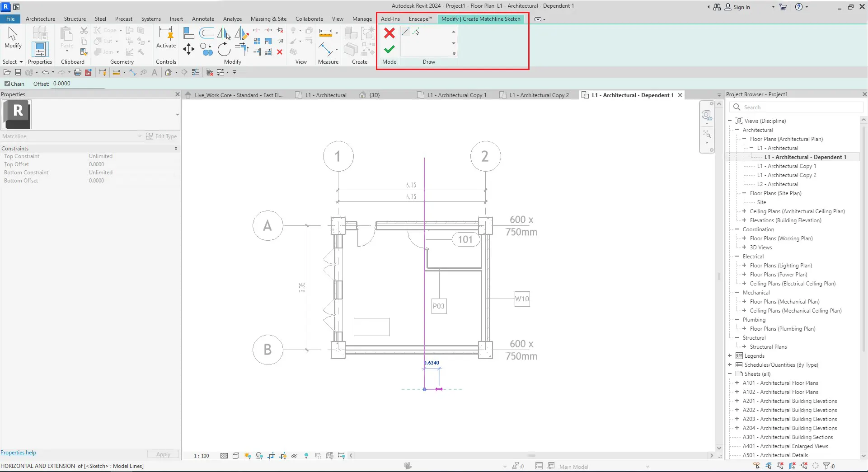Click the red Delete icon in Modify panel
This screenshot has height=472, width=868.
(x=280, y=52)
